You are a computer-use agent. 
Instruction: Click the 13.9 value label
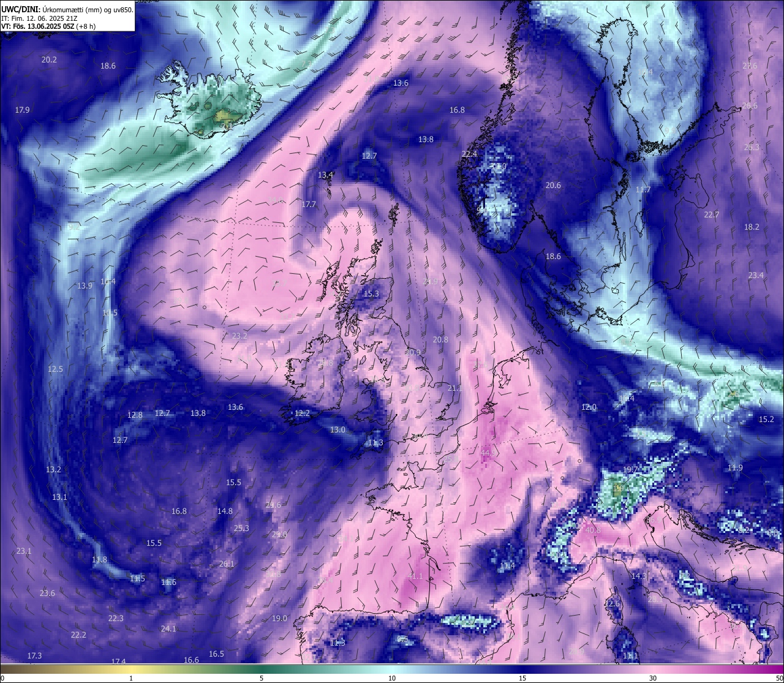[85, 285]
